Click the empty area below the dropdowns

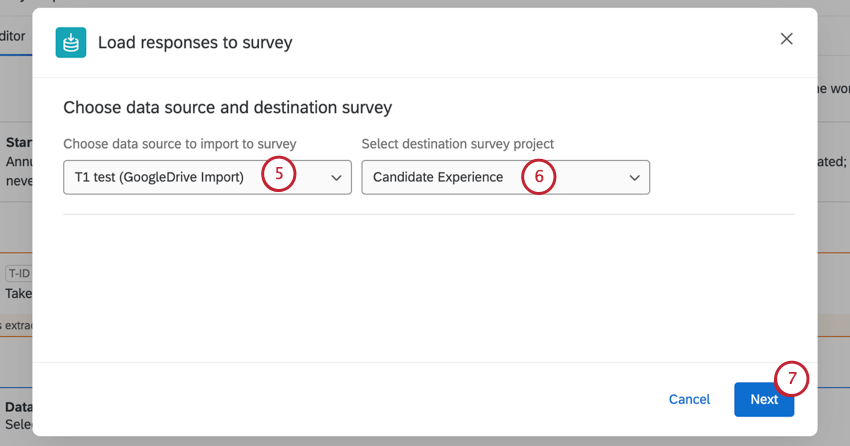pyautogui.click(x=428, y=285)
